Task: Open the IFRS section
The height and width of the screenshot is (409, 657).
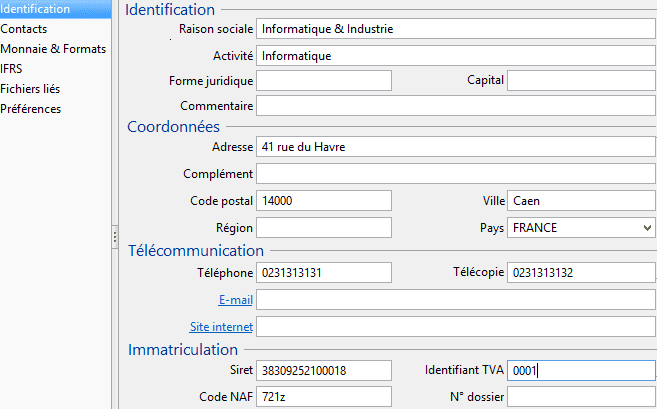Action: (x=11, y=69)
